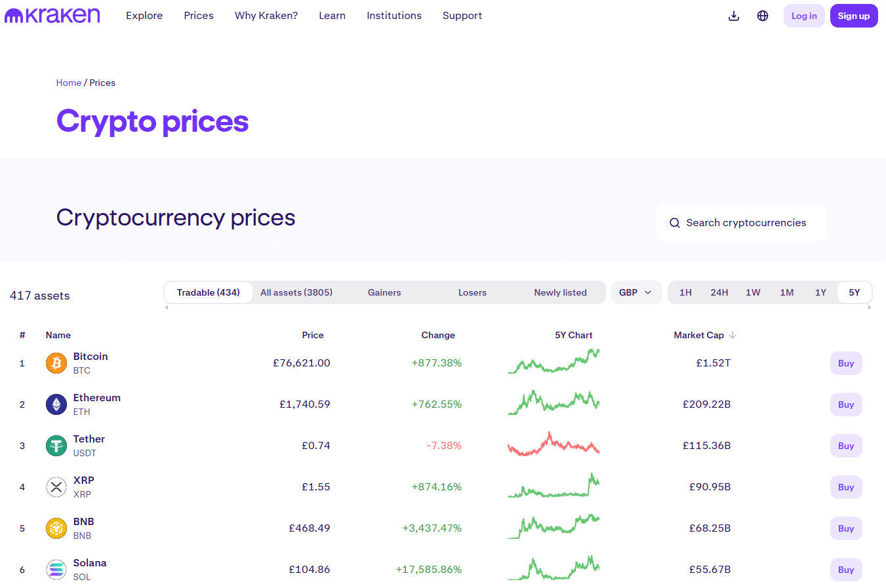886x588 pixels.
Task: Open the Why Kraken? menu
Action: point(266,16)
